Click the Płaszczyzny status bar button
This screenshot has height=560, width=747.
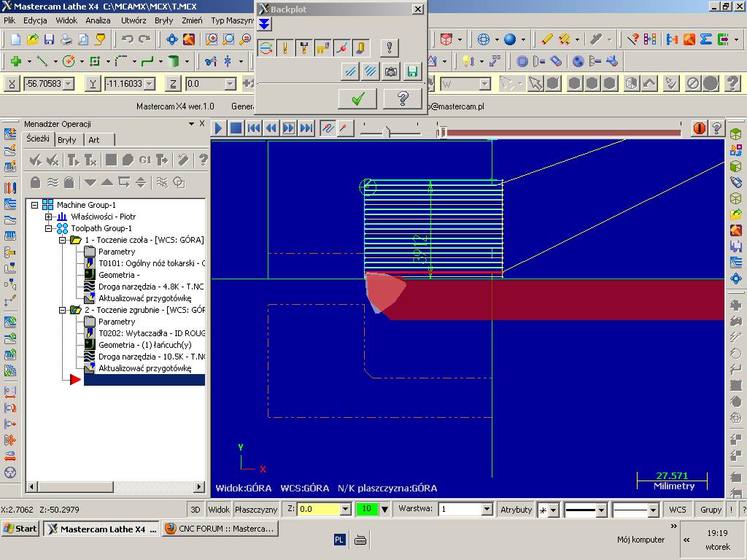click(x=256, y=510)
